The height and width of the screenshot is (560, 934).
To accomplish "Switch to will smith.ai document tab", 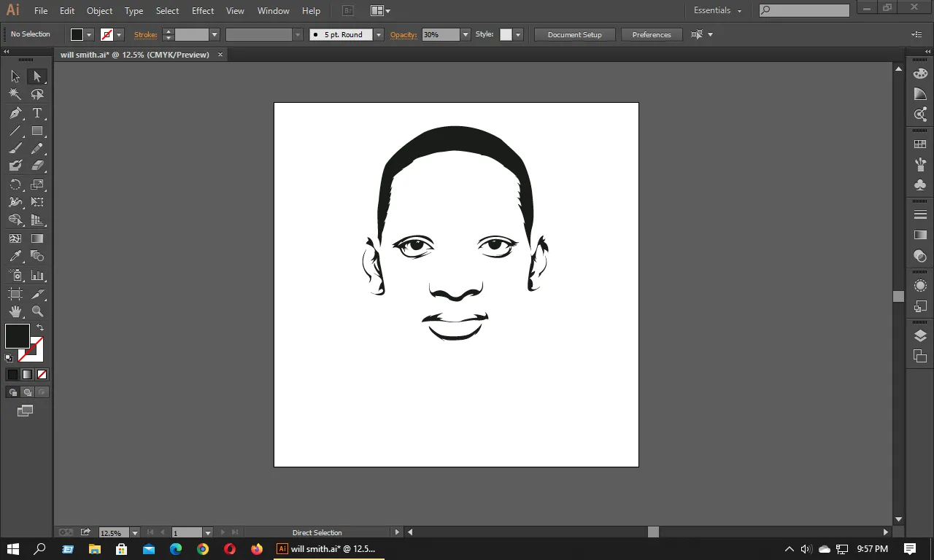I will pos(135,55).
